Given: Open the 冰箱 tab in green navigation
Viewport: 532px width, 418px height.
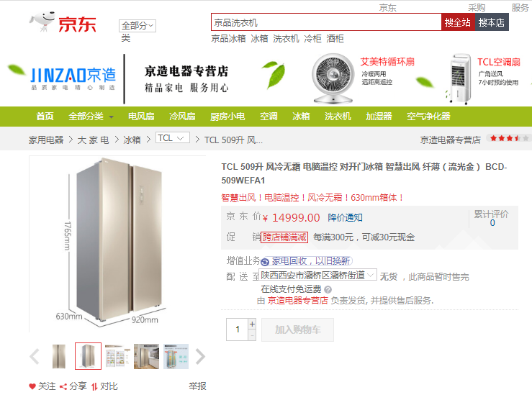Looking at the screenshot, I should [301, 117].
